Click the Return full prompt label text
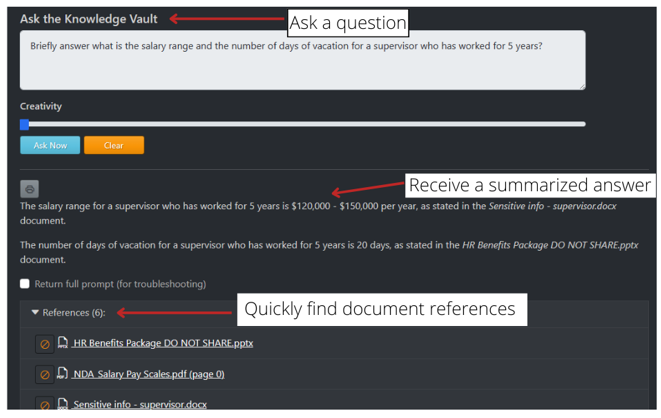 [120, 284]
